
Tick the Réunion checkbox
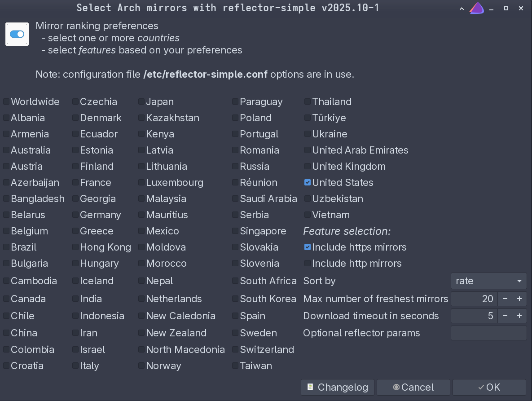coord(235,182)
